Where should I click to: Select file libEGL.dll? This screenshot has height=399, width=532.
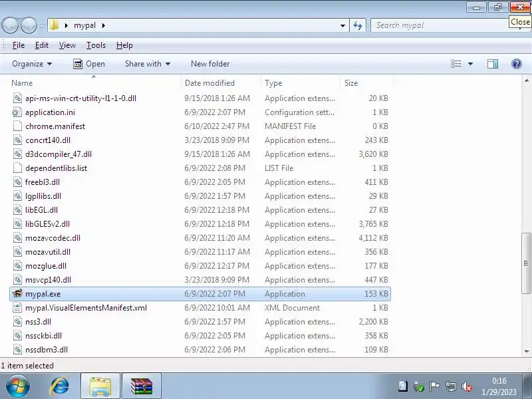tap(41, 209)
